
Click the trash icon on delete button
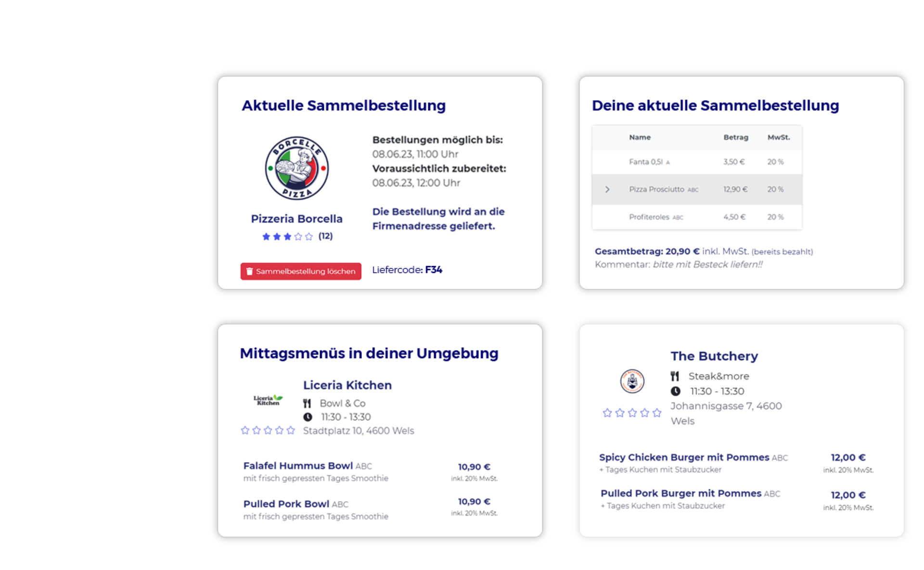click(249, 272)
